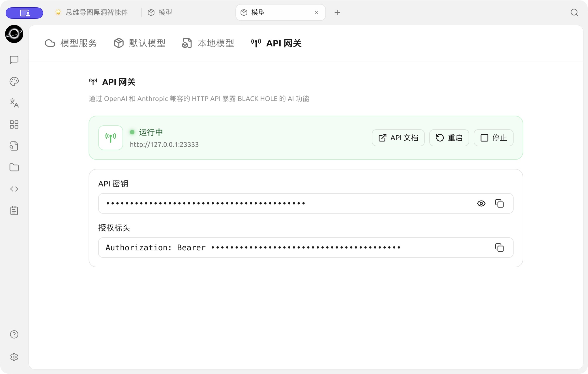Click the Authorization header field

click(306, 248)
